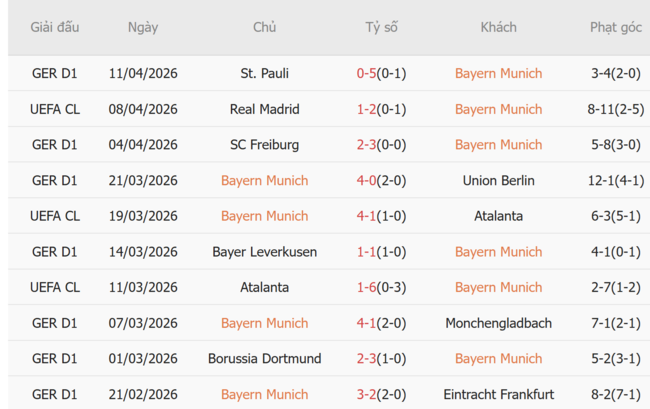Click the Union Berlin away team link
Viewport: 650px width, 409px height.
[498, 181]
